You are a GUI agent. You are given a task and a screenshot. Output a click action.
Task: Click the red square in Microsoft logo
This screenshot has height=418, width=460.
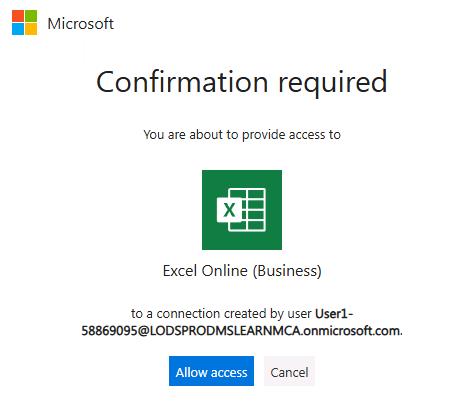18,16
